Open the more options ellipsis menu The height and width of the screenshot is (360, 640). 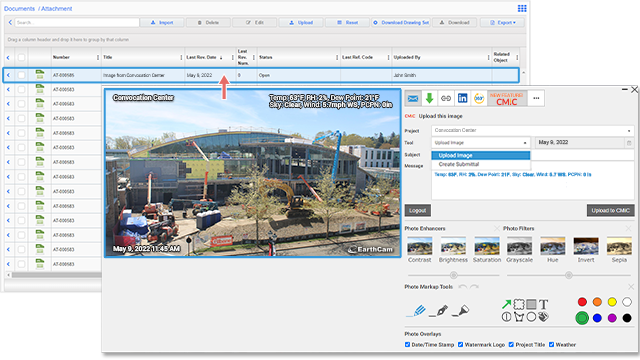[x=536, y=98]
